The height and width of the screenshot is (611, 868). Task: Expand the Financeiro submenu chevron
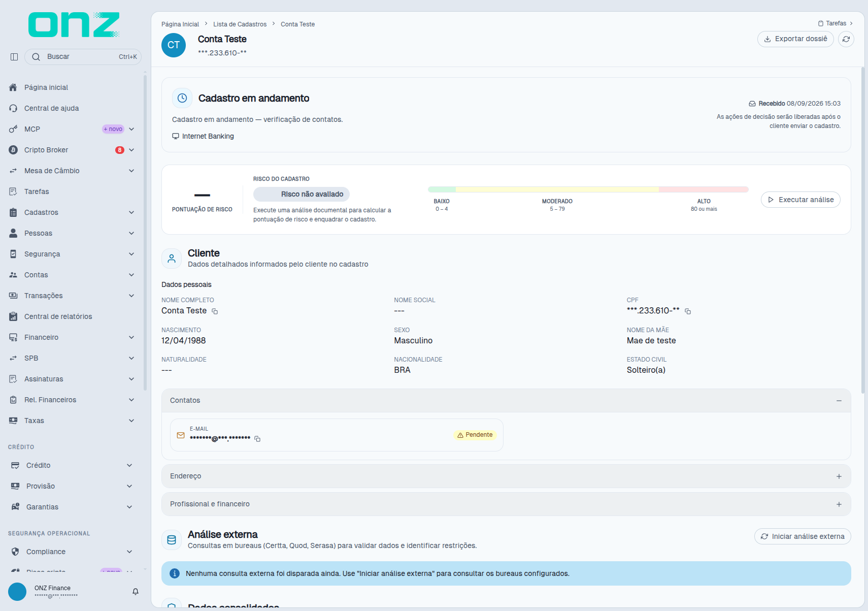131,337
